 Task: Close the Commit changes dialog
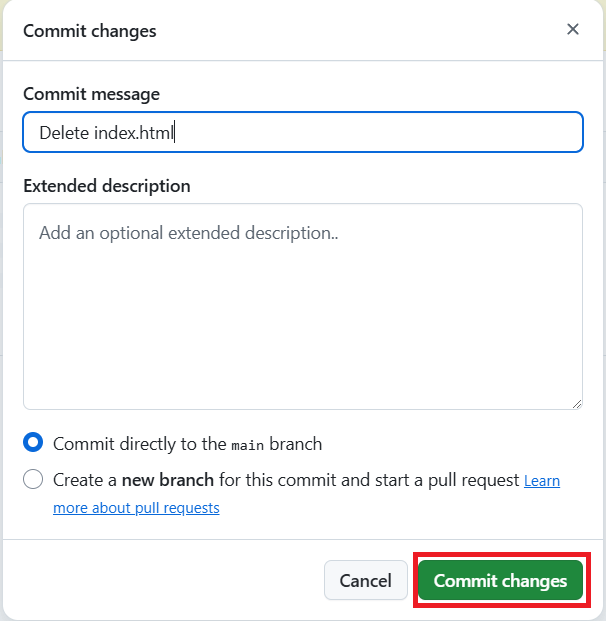573,29
